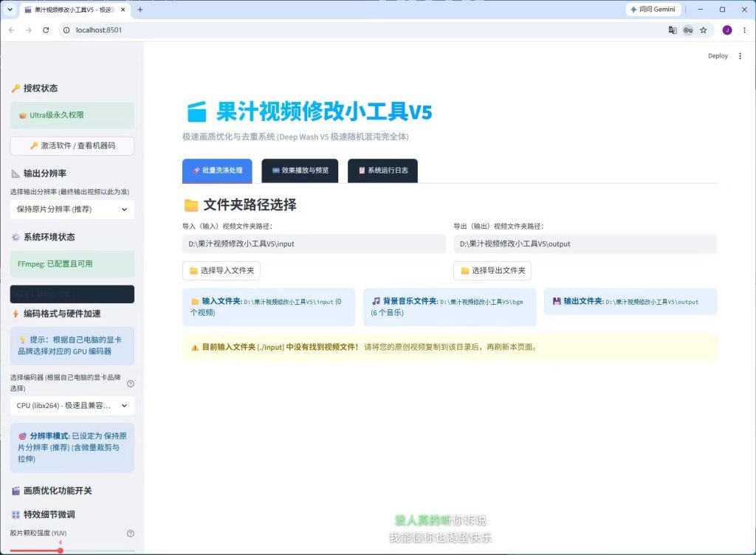This screenshot has height=555, width=756.
Task: Adjust the 胶片颗粒强度 slider handle
Action: click(61, 550)
